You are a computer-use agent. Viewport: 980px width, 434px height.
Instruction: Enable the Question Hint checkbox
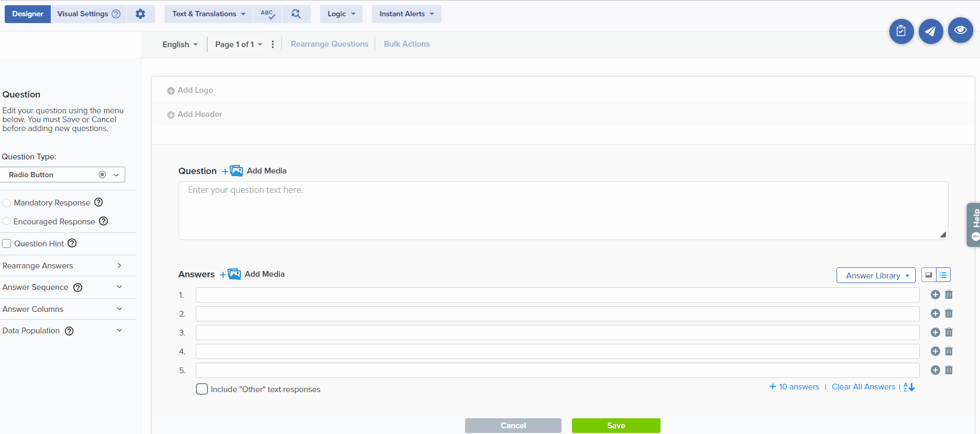(x=7, y=244)
